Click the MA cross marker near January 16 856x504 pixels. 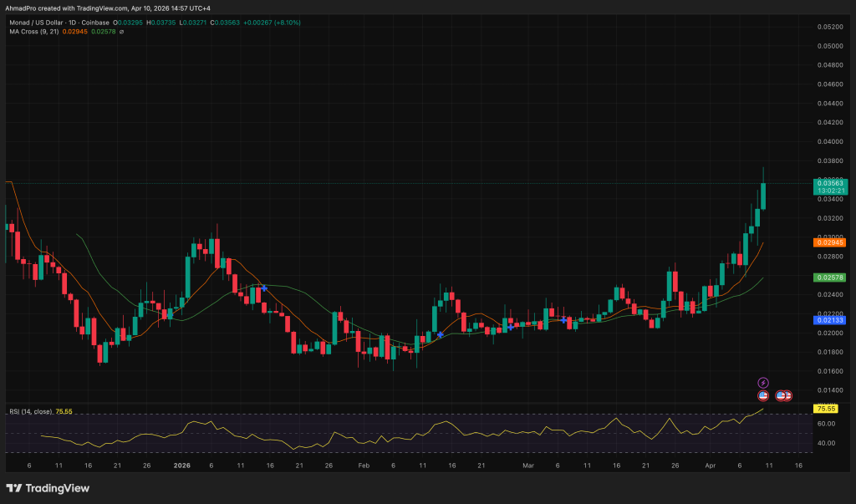click(264, 288)
